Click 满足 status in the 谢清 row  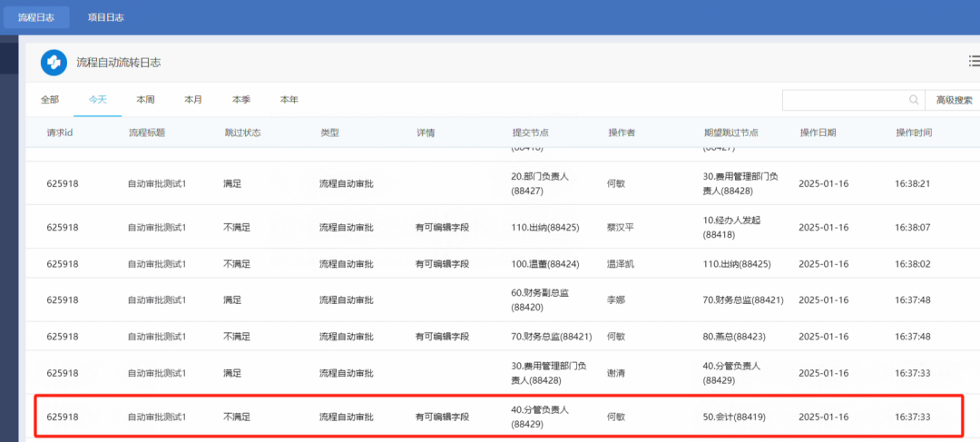(x=232, y=373)
